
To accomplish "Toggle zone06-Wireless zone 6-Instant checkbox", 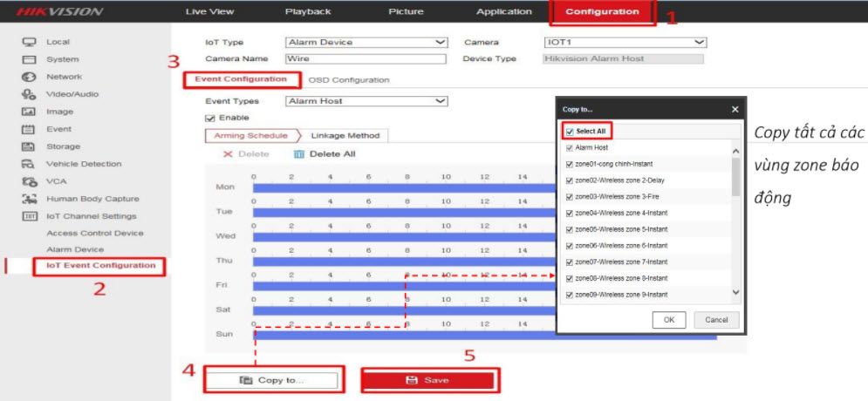I will 570,246.
